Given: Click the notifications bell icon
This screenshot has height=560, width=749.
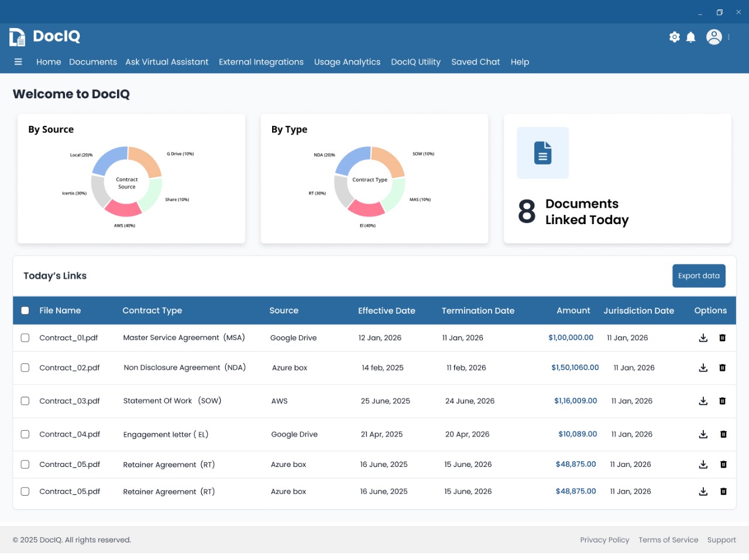Looking at the screenshot, I should coord(690,37).
